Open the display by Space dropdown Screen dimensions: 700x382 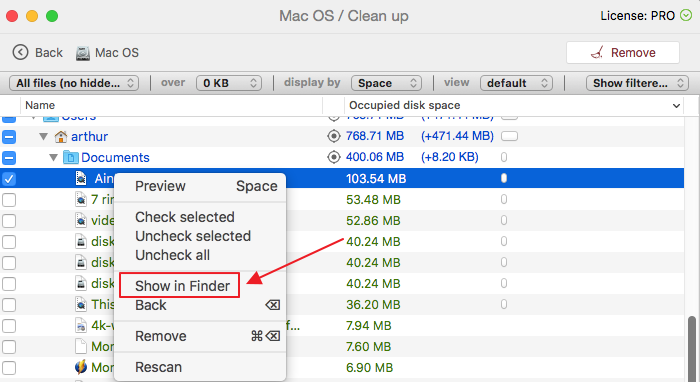coord(387,83)
